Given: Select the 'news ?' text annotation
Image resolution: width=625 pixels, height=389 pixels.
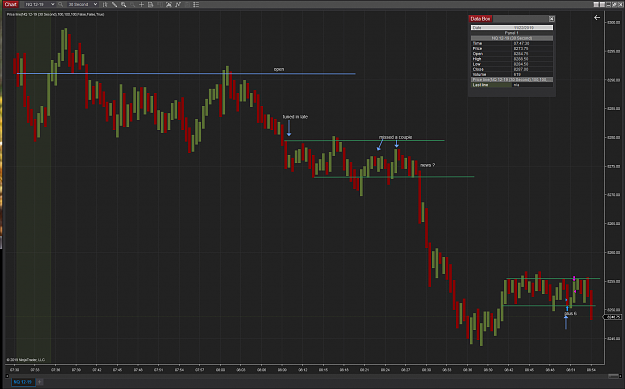Looking at the screenshot, I should click(x=427, y=165).
